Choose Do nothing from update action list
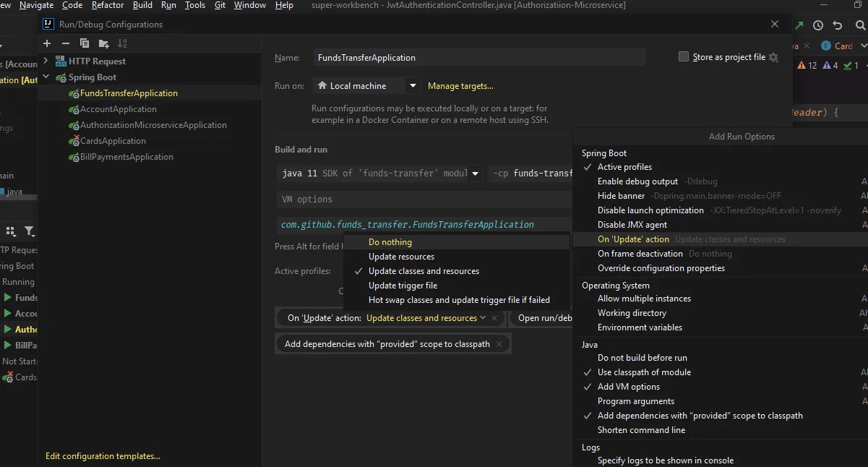The image size is (868, 467). pos(390,242)
